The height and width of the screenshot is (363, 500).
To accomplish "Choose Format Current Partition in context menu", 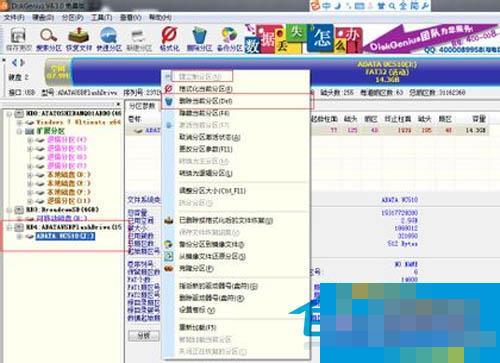I will [x=205, y=89].
